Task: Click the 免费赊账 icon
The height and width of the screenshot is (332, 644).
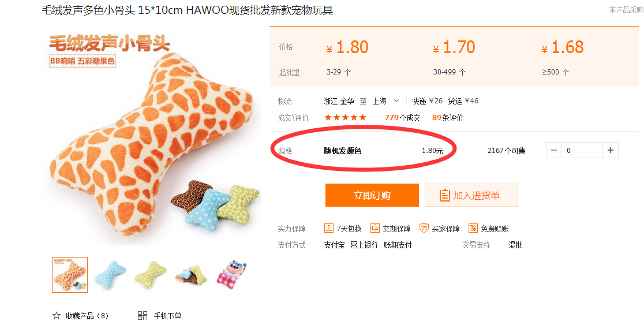Action: coord(473,228)
